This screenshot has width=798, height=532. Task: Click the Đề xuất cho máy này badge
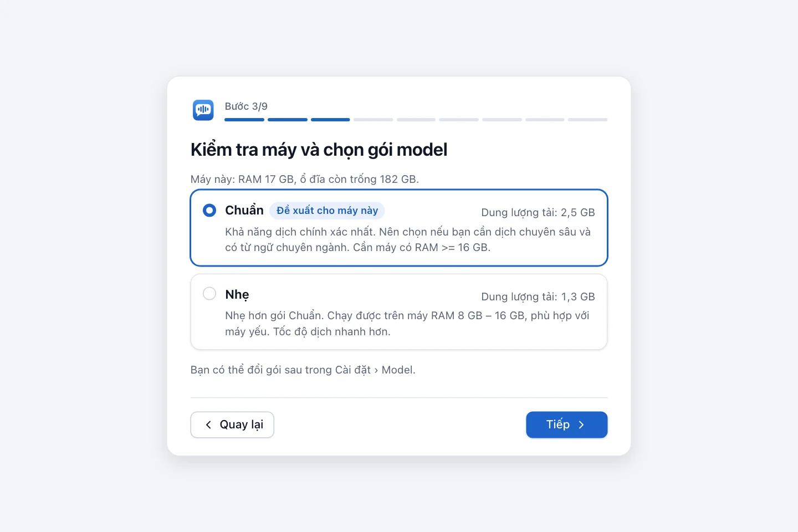pos(327,211)
